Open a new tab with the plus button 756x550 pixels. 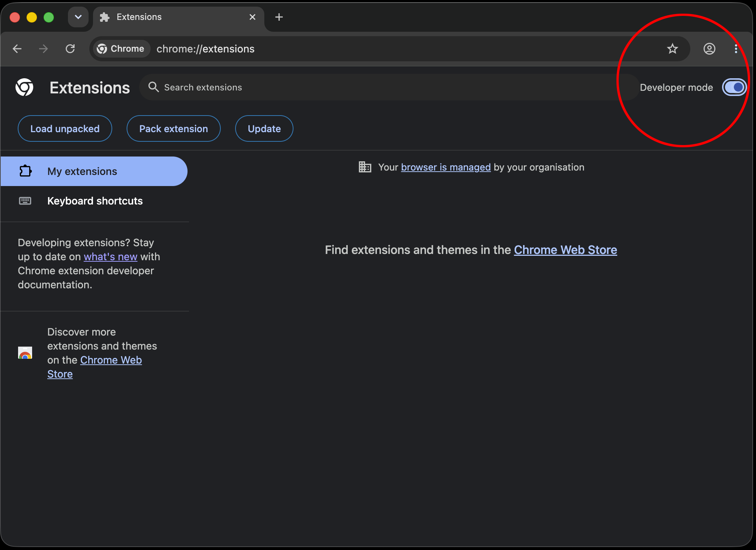279,17
